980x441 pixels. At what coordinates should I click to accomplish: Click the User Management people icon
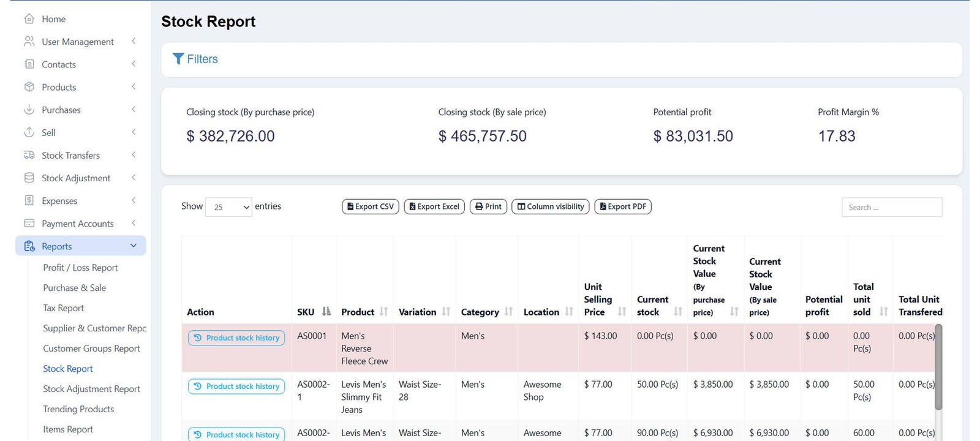(x=29, y=42)
